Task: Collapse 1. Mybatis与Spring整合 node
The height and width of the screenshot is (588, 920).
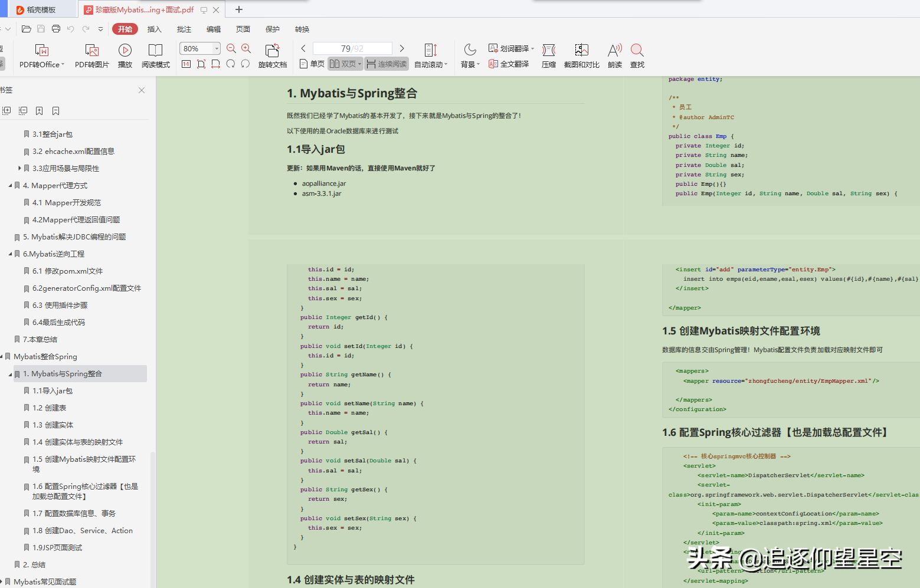Action: point(10,374)
